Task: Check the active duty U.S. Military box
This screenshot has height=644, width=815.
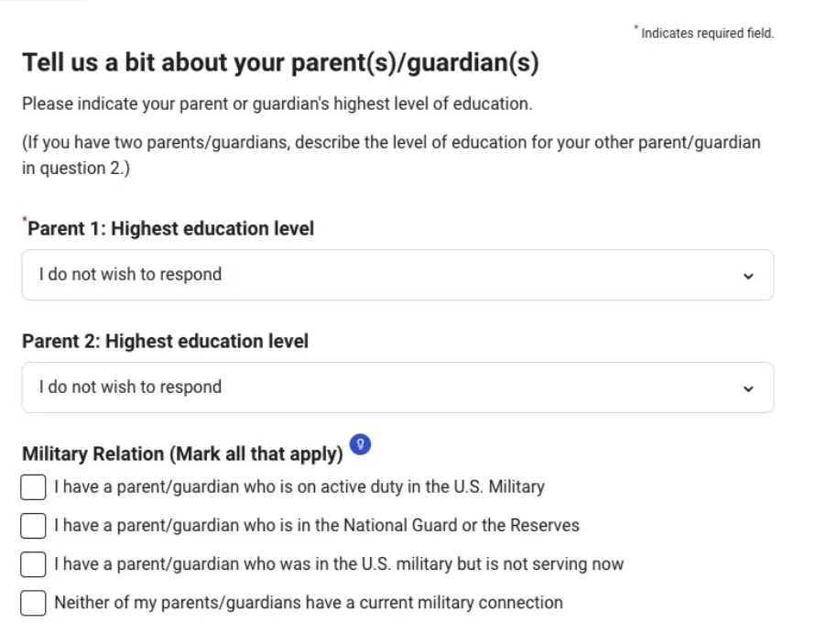Action: coord(33,487)
